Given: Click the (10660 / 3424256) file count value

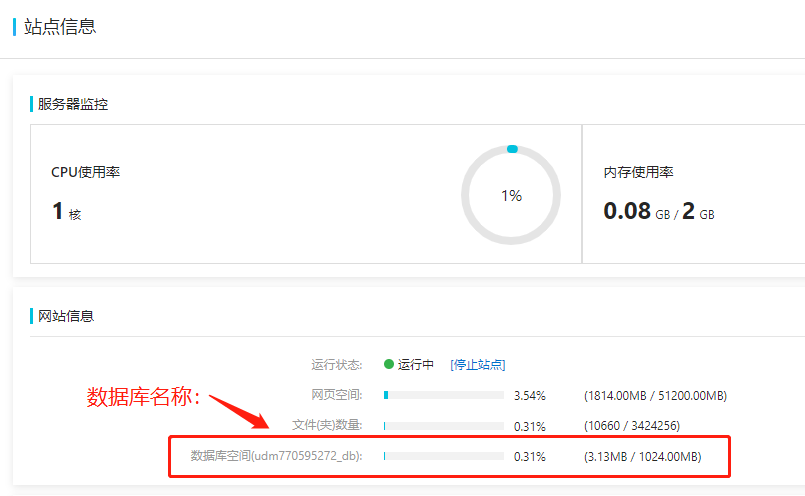Looking at the screenshot, I should pyautogui.click(x=631, y=426).
